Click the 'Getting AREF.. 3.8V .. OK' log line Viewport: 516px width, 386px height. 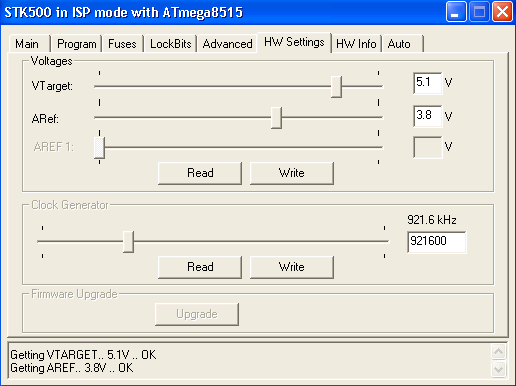tap(72, 368)
